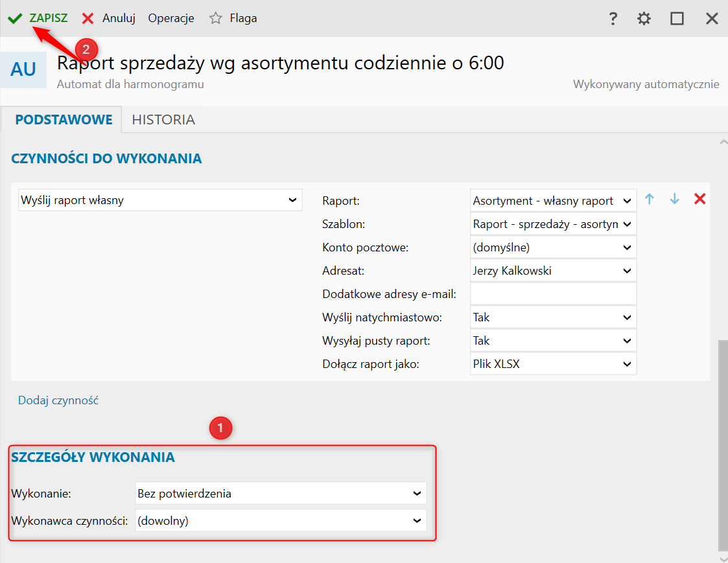Move action up with blue arrow

coord(649,199)
